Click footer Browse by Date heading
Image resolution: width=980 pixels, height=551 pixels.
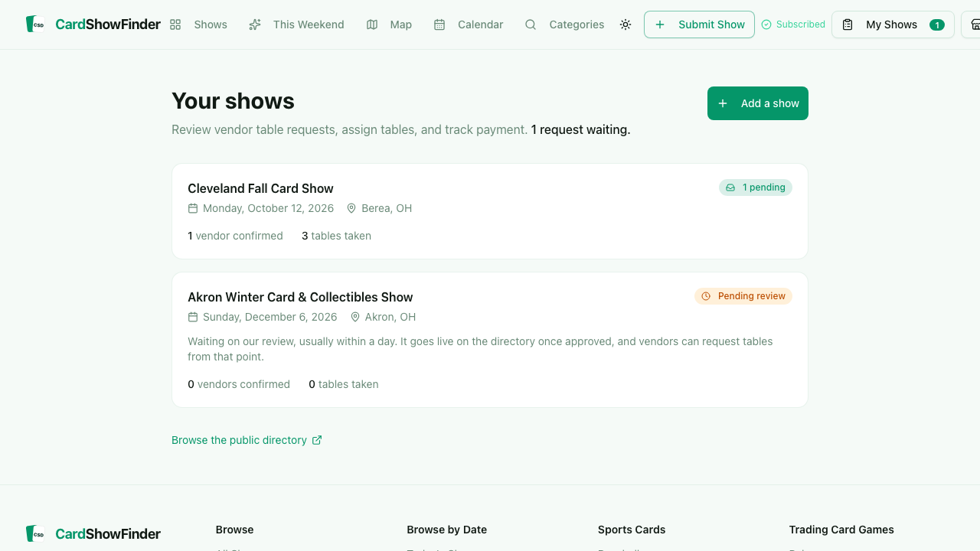[x=447, y=530]
